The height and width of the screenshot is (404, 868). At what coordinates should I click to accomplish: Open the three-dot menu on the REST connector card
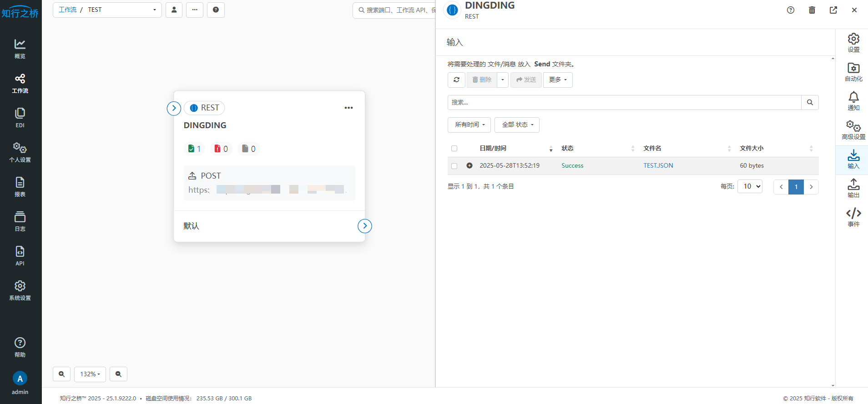348,108
